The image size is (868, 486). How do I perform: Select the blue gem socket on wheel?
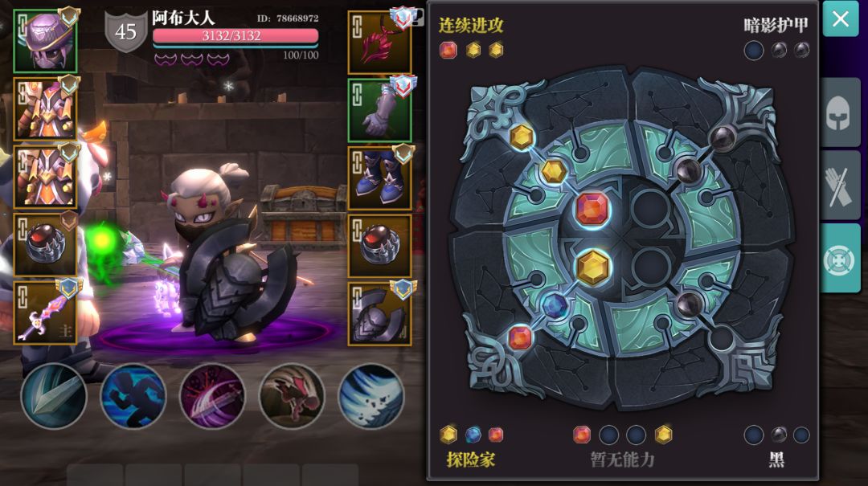(x=554, y=305)
